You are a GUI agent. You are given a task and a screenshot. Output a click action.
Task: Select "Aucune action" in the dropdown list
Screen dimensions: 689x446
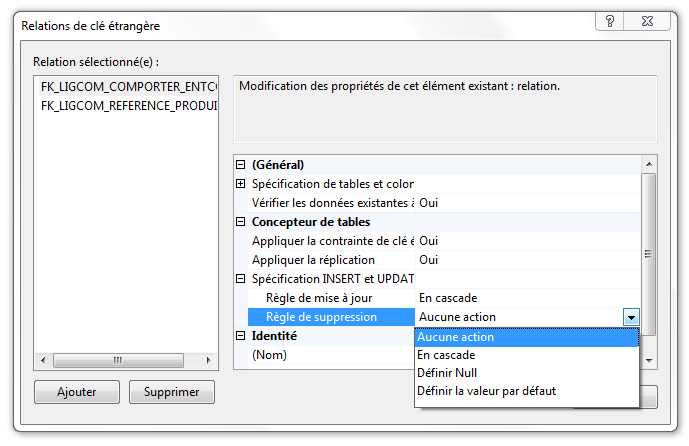(456, 337)
